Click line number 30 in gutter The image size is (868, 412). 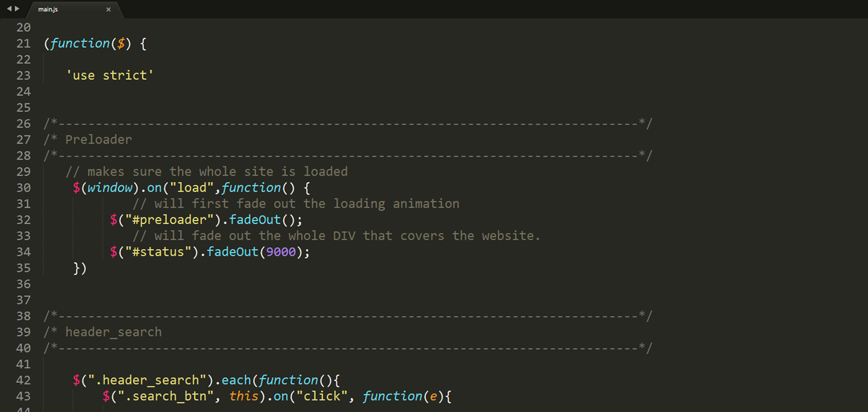tap(23, 188)
